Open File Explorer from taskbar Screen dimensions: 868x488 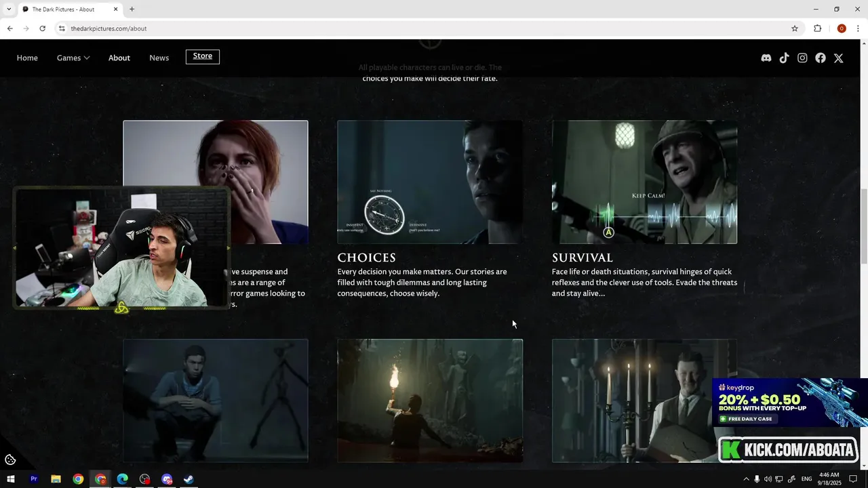point(56,479)
